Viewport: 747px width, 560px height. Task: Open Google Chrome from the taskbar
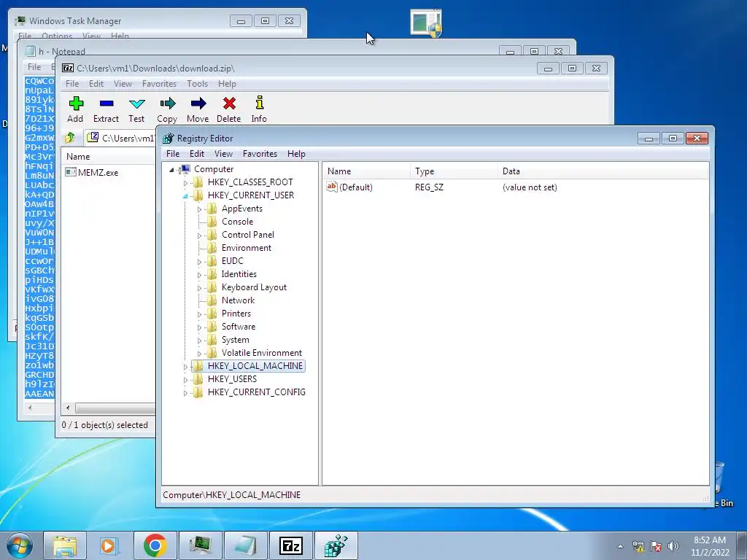click(x=155, y=545)
